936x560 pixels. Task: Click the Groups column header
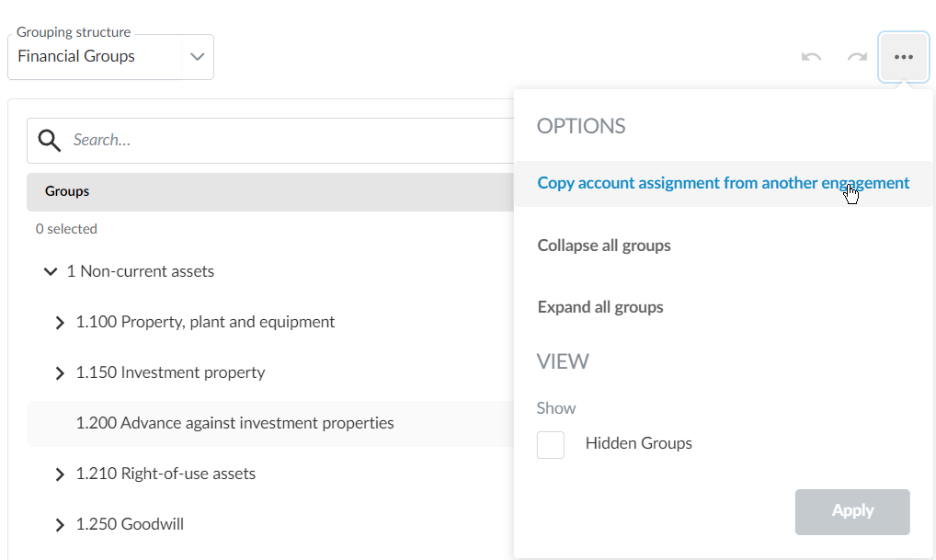66,191
